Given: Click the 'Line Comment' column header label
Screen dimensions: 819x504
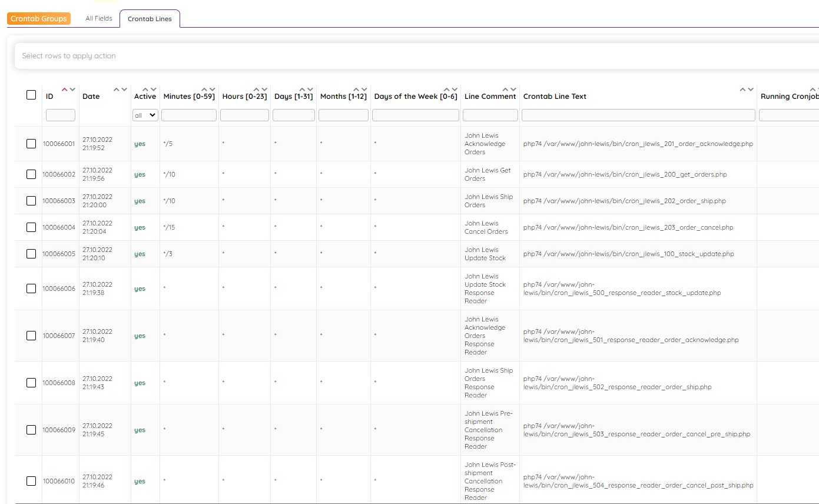Looking at the screenshot, I should tap(490, 97).
